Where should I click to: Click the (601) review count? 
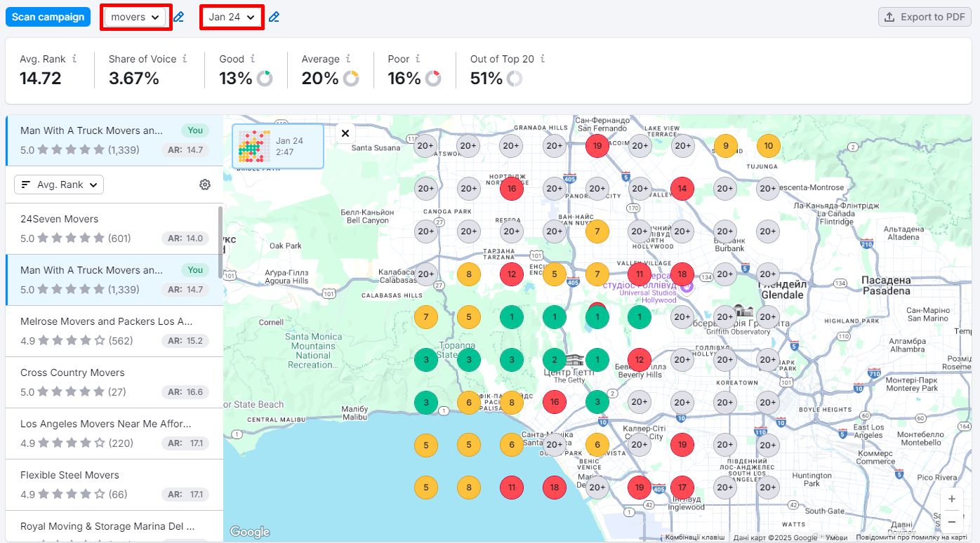point(119,239)
